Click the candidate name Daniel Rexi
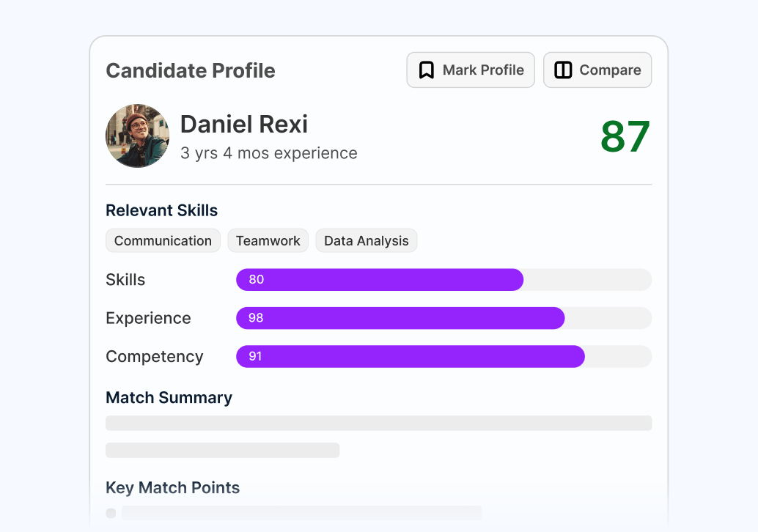Image resolution: width=758 pixels, height=532 pixels. tap(243, 124)
